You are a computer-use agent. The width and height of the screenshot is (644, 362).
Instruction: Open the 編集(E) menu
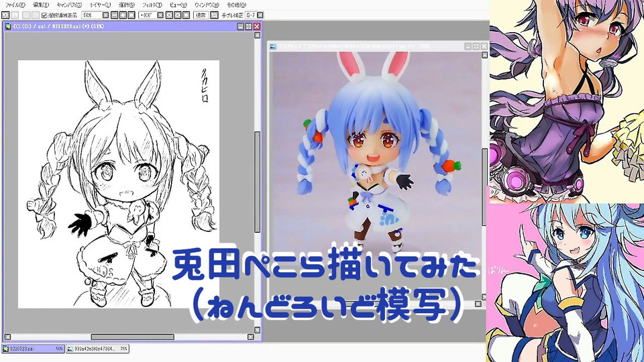pos(41,5)
